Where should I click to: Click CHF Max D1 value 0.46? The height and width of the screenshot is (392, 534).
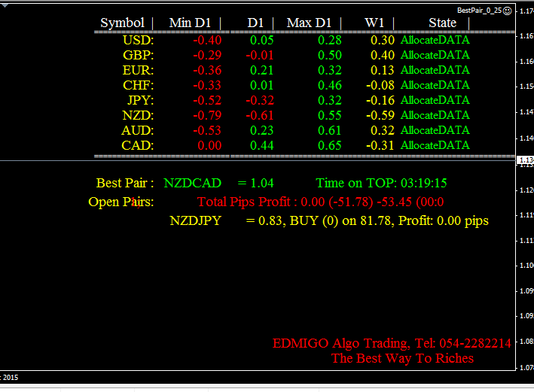point(330,85)
